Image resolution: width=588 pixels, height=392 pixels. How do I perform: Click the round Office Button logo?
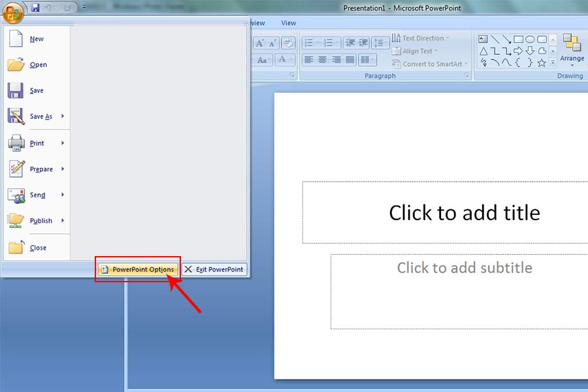pos(13,12)
